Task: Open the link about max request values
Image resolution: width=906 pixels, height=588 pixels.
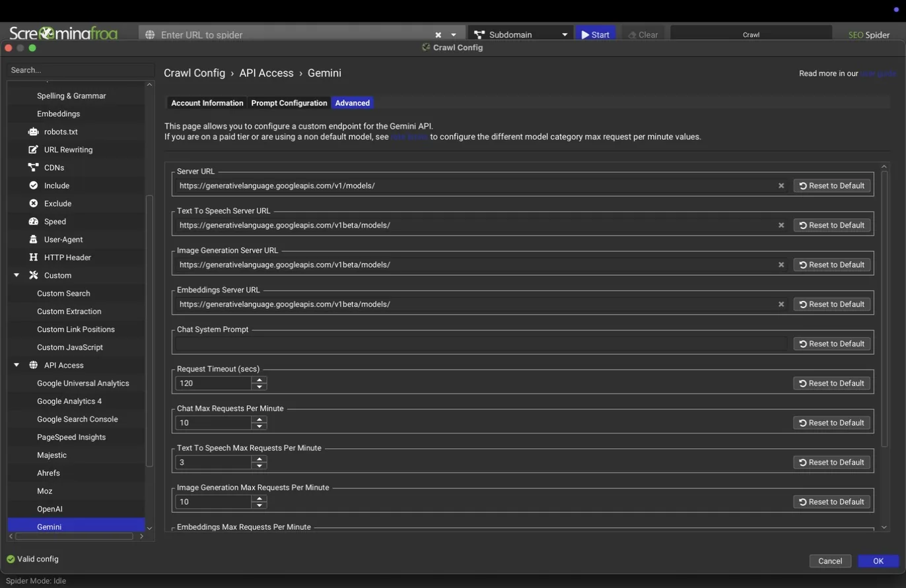Action: coord(409,137)
